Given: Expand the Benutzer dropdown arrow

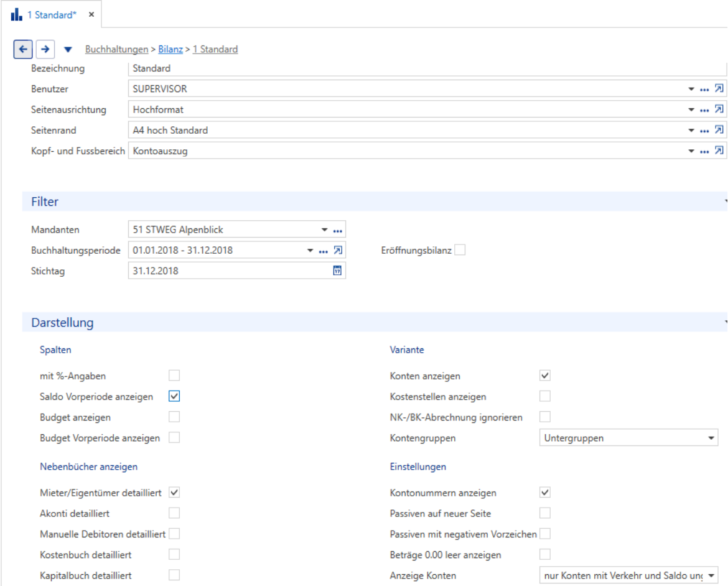Looking at the screenshot, I should (x=691, y=89).
